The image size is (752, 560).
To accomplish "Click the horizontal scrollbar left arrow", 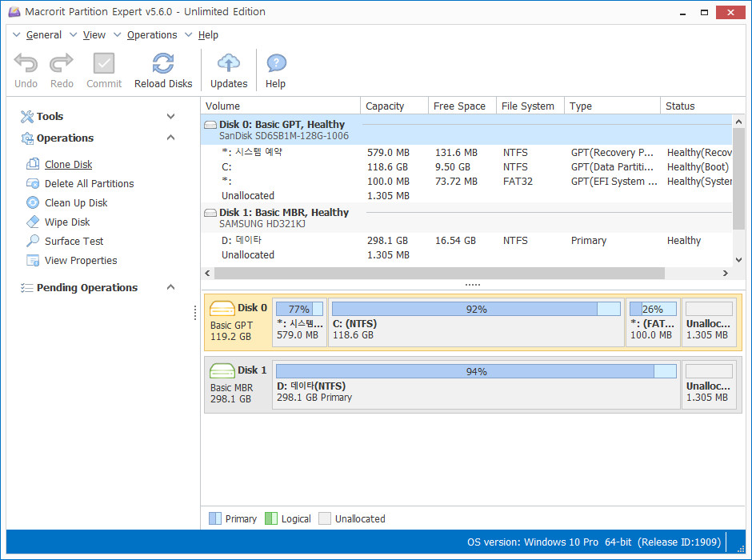I will tap(207, 274).
